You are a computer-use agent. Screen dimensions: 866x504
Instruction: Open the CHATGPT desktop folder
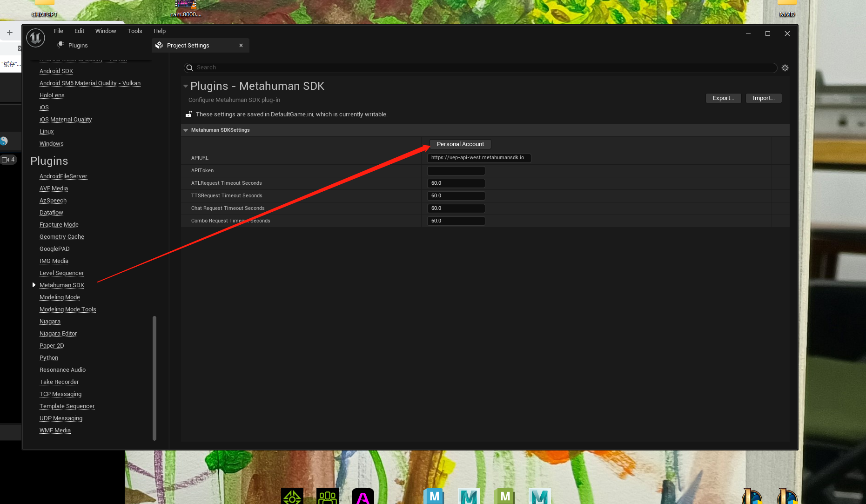tap(44, 9)
